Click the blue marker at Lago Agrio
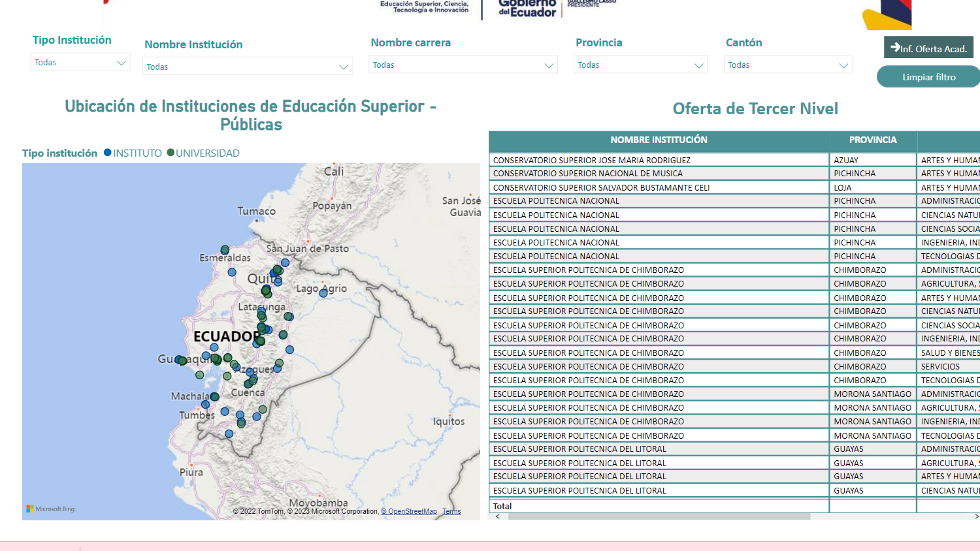980x551 pixels. pos(323,294)
